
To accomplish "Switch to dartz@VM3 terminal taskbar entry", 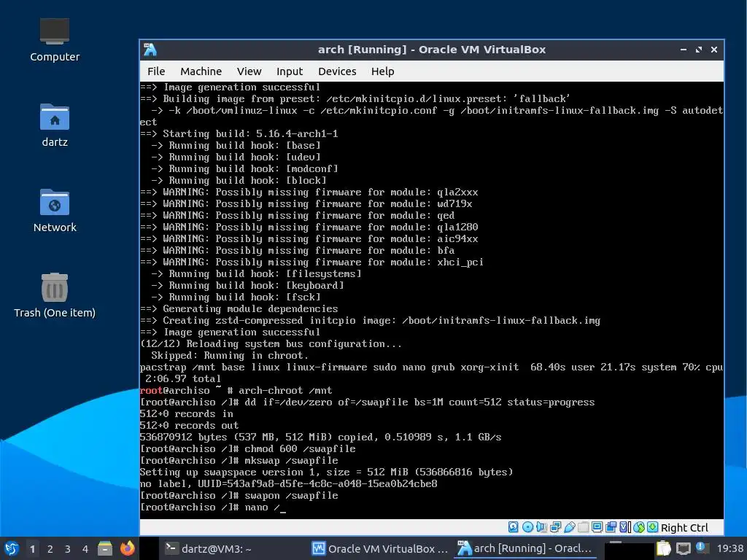I will pyautogui.click(x=209, y=548).
